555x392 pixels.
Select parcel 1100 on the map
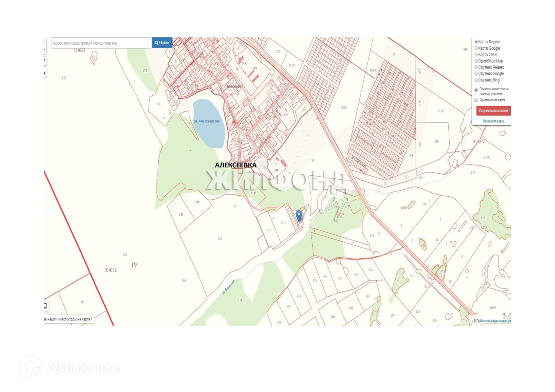(x=291, y=65)
